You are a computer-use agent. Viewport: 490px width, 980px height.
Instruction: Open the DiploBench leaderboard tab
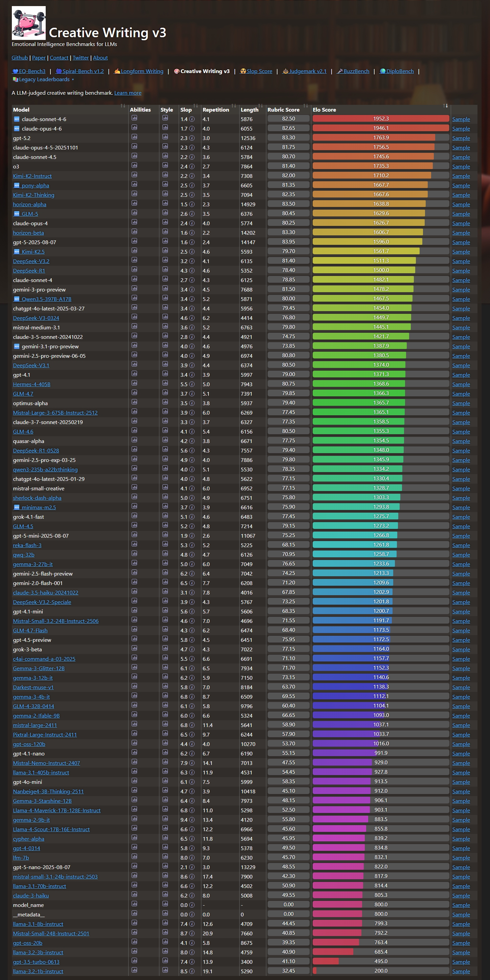click(396, 71)
